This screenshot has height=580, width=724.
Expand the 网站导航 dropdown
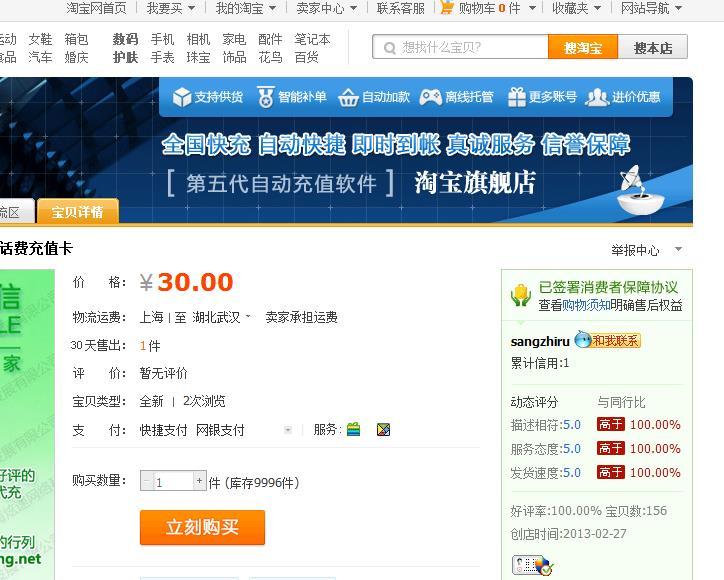pos(678,8)
